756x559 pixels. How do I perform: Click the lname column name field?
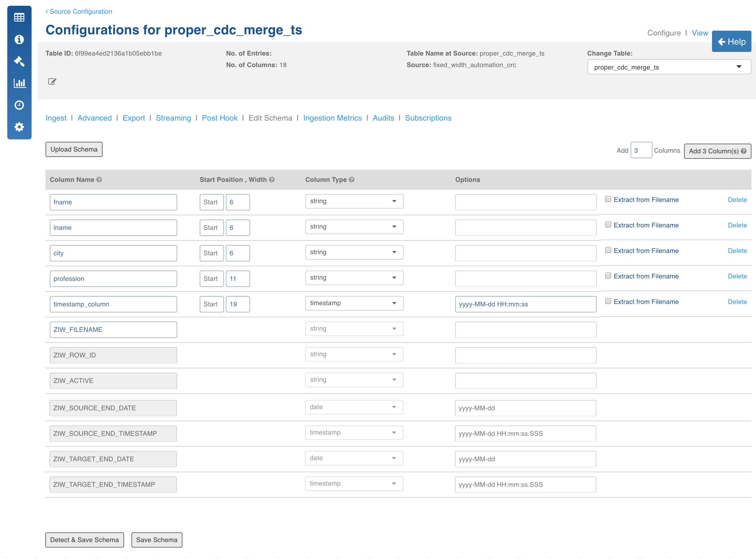point(113,228)
